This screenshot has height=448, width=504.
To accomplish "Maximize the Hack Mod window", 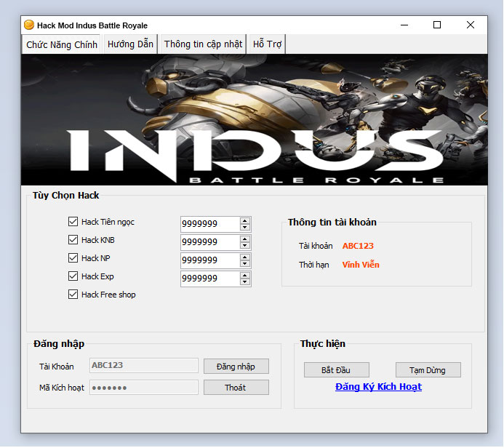I will pos(437,25).
